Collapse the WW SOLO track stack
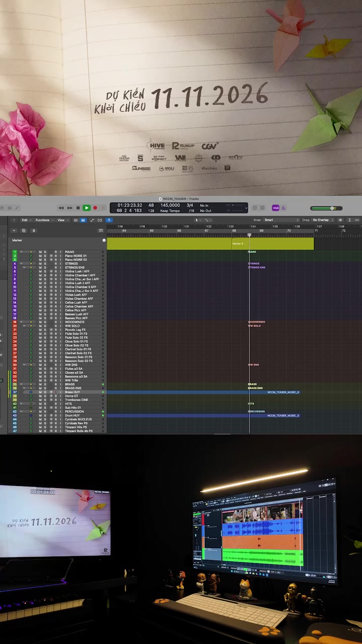This screenshot has height=644, width=362. [24, 326]
